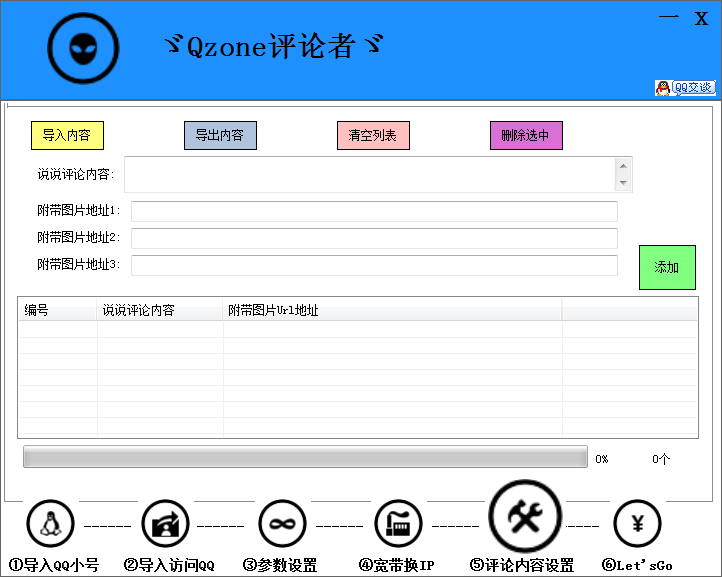Click the green 添加 button
The height and width of the screenshot is (577, 722).
point(667,267)
